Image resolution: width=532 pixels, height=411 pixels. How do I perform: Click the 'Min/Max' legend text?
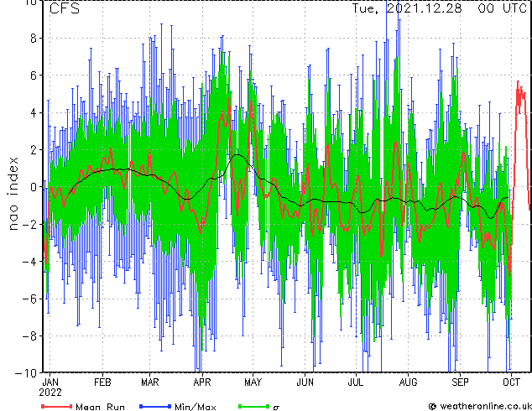coord(196,407)
